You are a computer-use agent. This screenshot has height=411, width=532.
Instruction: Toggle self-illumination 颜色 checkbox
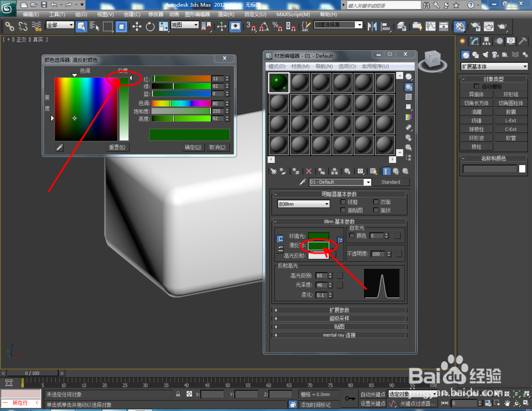coord(352,236)
